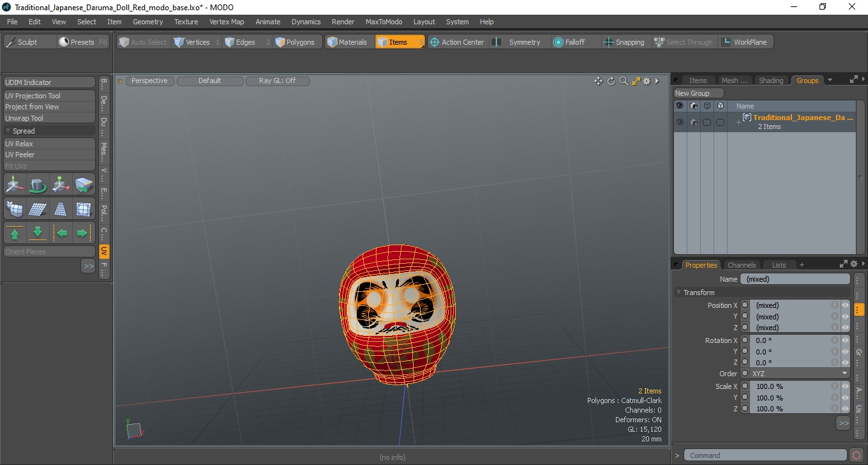The width and height of the screenshot is (868, 465).
Task: Open Properties panel gear settings
Action: coord(854,264)
